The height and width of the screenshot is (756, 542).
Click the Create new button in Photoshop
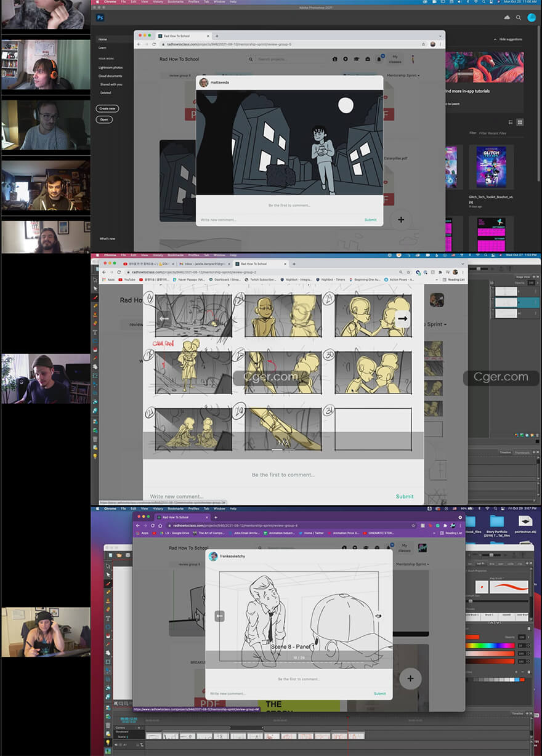point(107,108)
